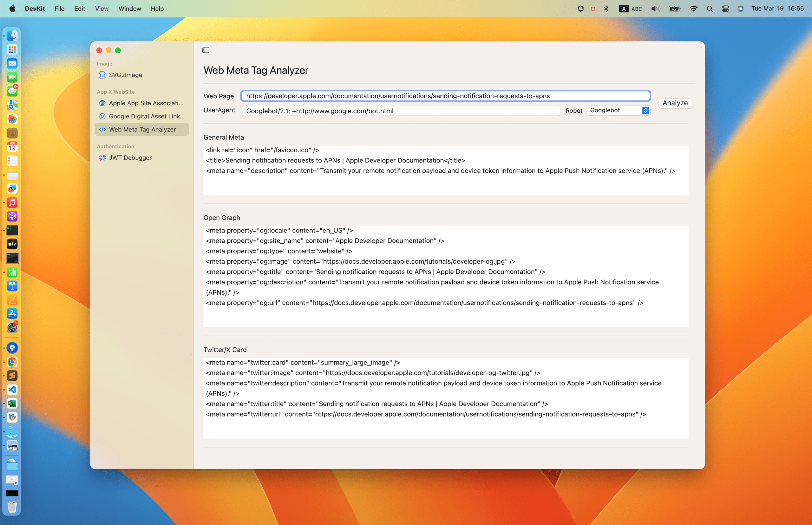
Task: Click the twitter:url meta line
Action: tap(426, 414)
